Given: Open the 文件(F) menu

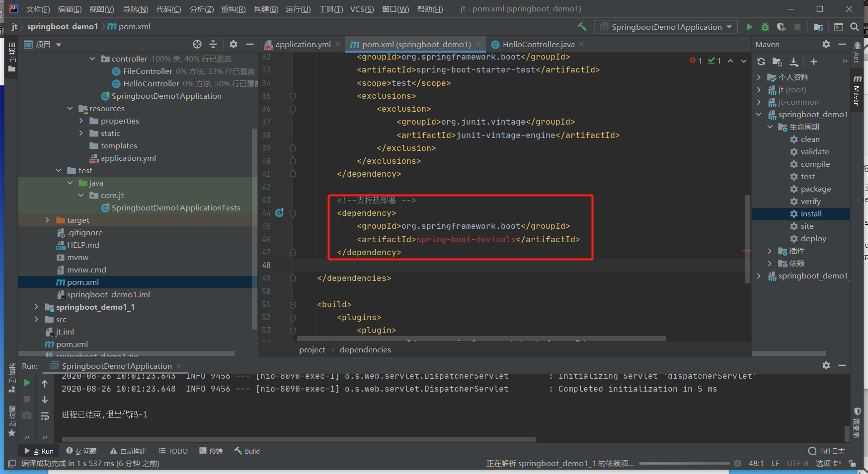Looking at the screenshot, I should [x=38, y=9].
